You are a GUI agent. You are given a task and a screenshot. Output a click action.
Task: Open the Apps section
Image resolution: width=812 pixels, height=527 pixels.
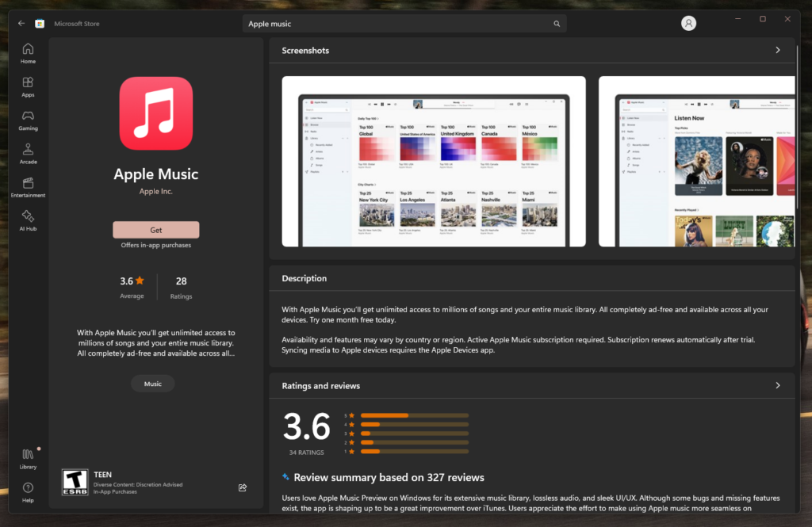(28, 86)
